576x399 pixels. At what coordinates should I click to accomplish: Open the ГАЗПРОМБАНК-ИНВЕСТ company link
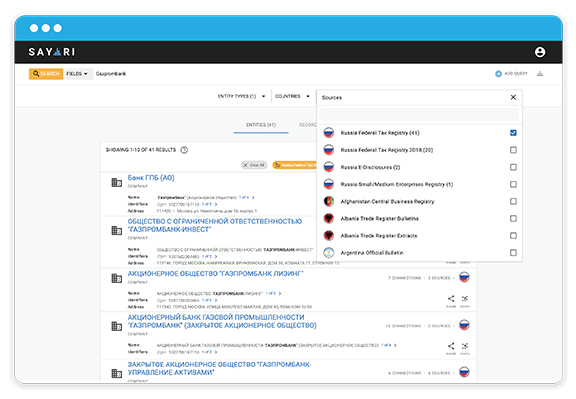point(215,226)
